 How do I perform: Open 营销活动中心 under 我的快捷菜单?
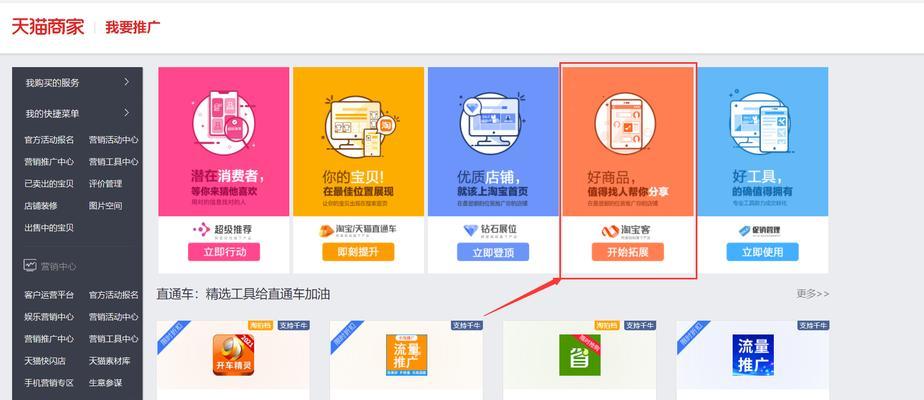[114, 140]
